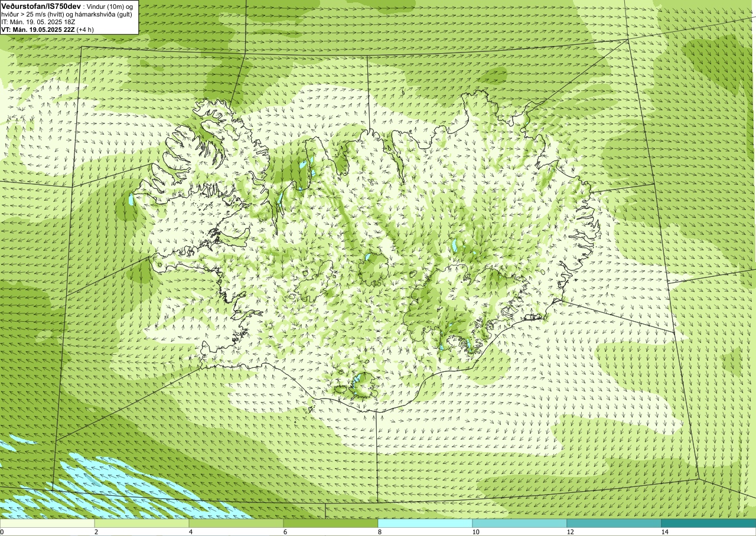Click the 'hámarkshviða (gult)' text
756x536 pixels.
coord(103,14)
